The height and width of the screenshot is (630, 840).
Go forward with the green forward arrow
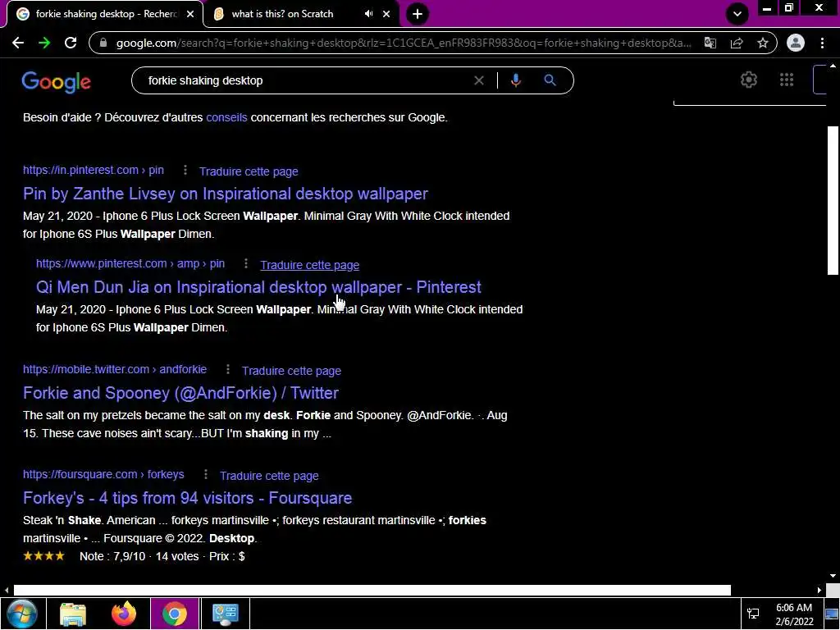click(x=44, y=43)
